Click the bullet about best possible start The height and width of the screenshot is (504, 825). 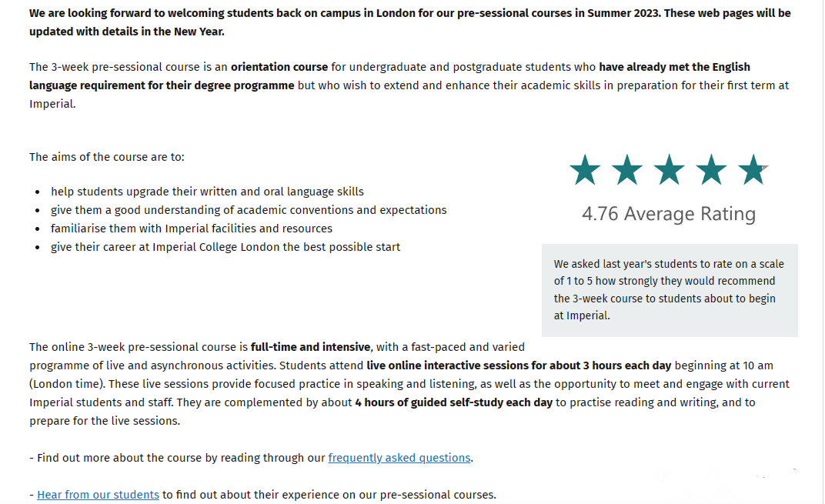pyautogui.click(x=225, y=247)
